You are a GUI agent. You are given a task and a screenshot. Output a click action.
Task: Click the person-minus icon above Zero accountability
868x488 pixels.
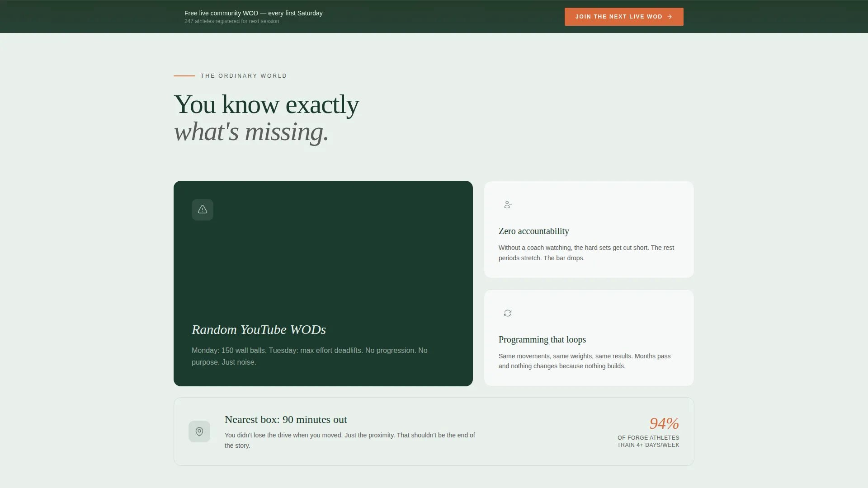pyautogui.click(x=508, y=205)
